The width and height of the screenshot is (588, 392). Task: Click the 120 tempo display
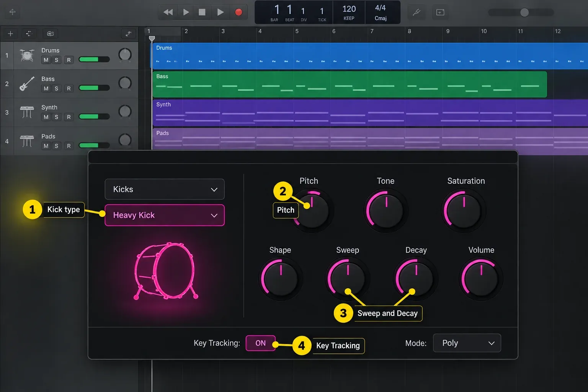pyautogui.click(x=349, y=9)
